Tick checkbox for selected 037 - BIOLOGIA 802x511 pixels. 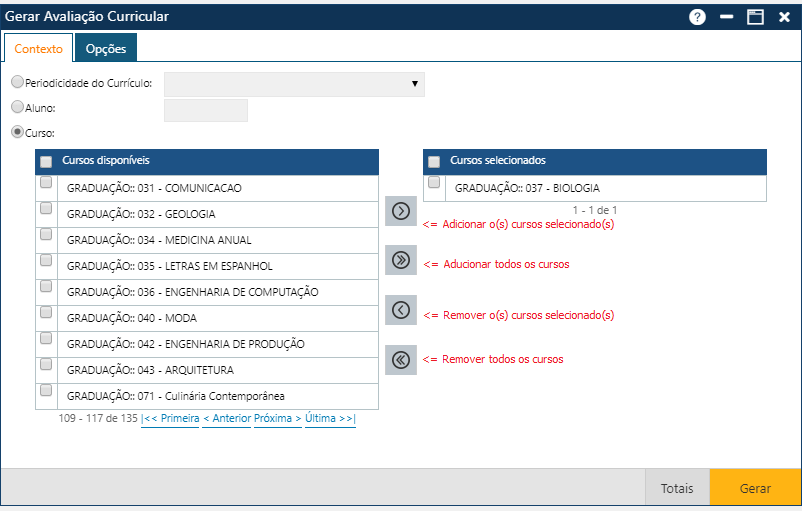pyautogui.click(x=434, y=182)
